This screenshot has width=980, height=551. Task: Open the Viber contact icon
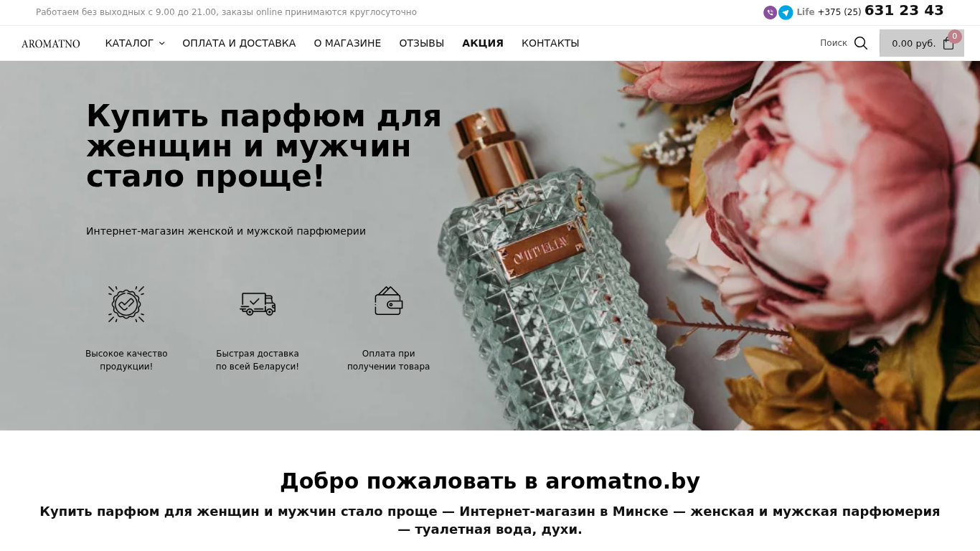click(x=770, y=12)
